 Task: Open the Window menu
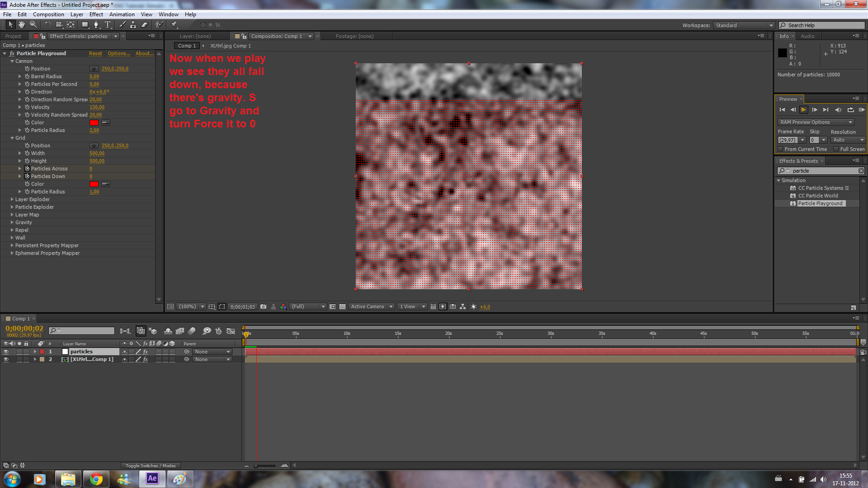tap(168, 14)
